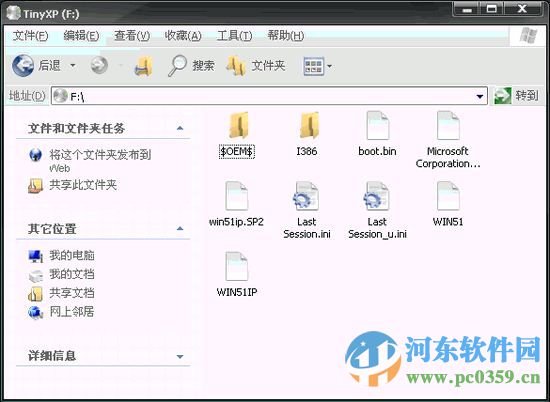Open the 工具(T) menu
550x402 pixels.
pos(234,35)
